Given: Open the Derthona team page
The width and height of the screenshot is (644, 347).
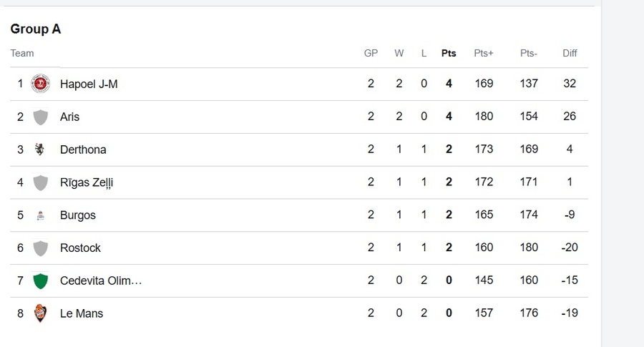Looking at the screenshot, I should 83,150.
